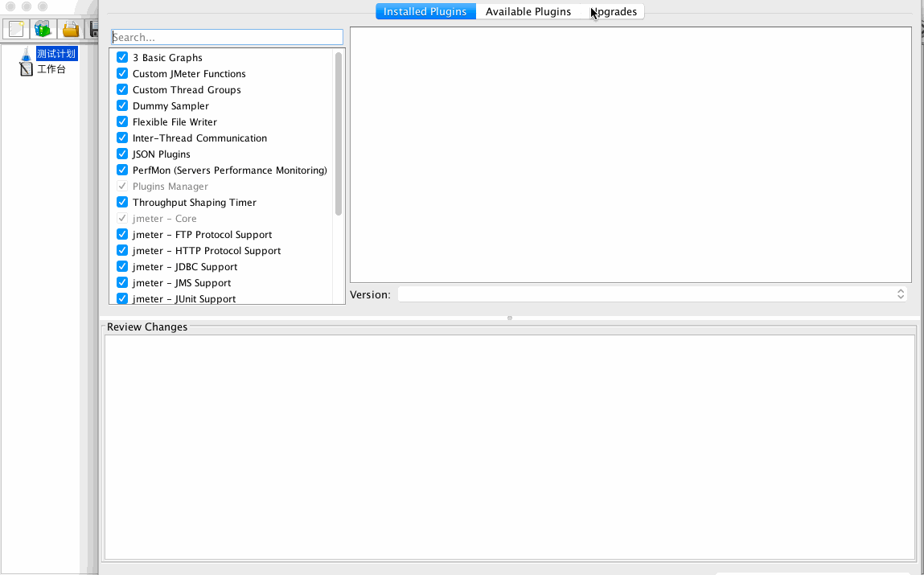Toggle jmeter FTP Protocol Support checkbox

(122, 234)
